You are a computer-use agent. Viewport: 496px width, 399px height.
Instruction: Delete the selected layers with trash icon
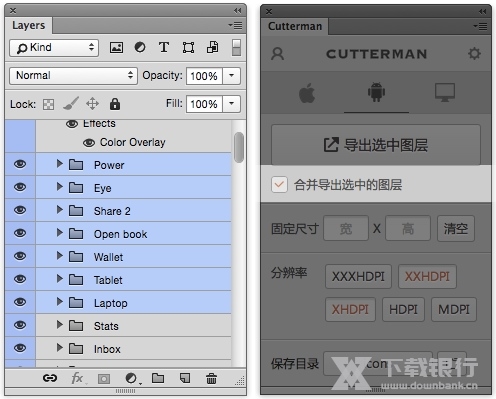coord(211,378)
